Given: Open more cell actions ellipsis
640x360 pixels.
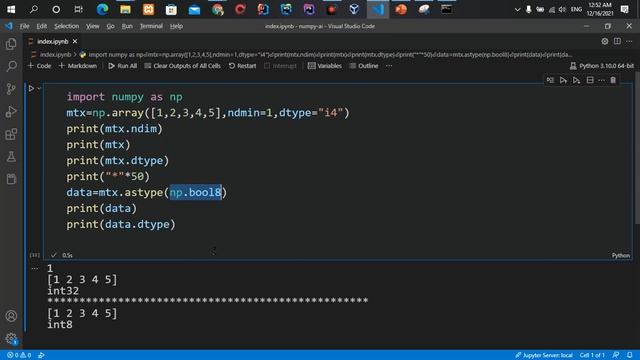Looking at the screenshot, I should pyautogui.click(x=601, y=80).
